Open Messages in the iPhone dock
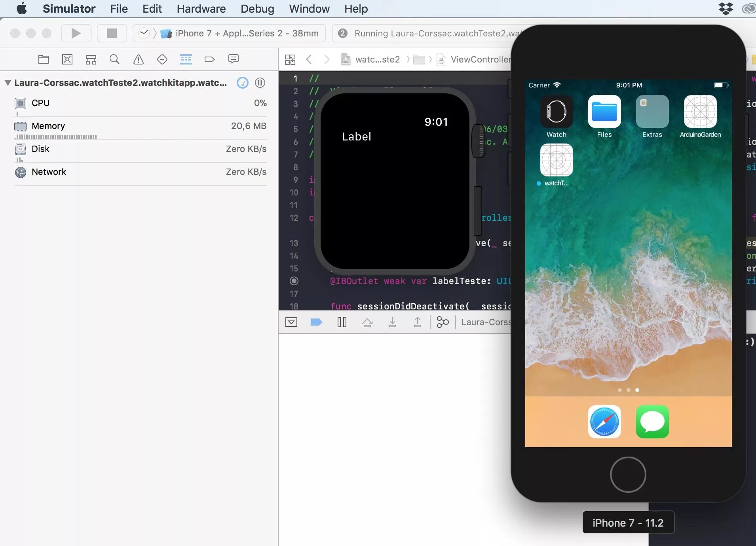Image resolution: width=756 pixels, height=546 pixels. (652, 422)
